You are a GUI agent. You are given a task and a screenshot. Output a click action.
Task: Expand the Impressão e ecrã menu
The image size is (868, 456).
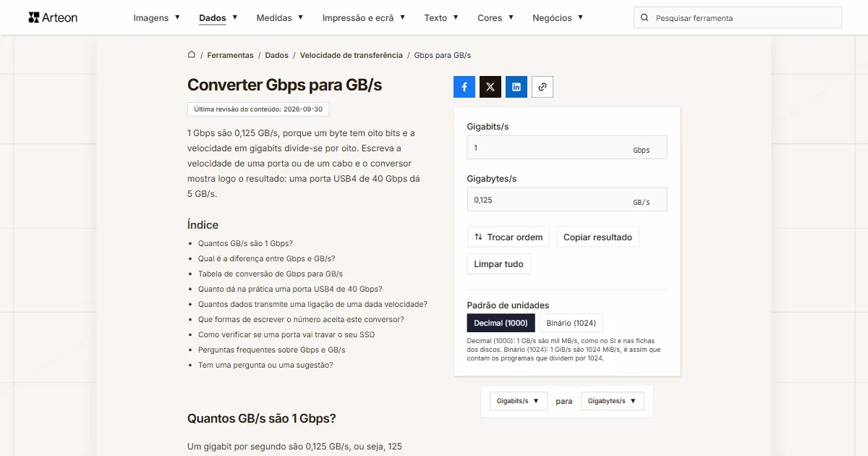pyautogui.click(x=364, y=18)
